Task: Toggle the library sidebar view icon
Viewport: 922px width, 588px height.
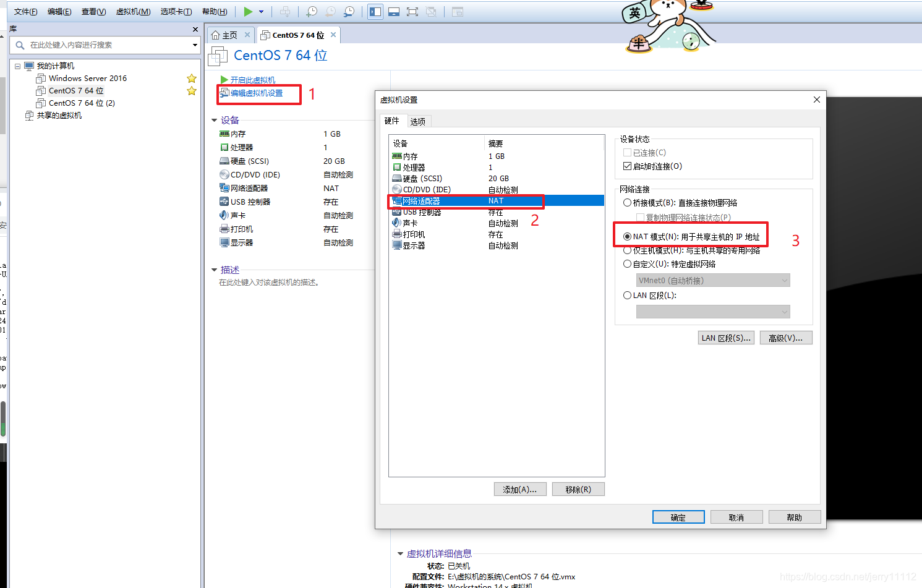Action: (x=375, y=12)
